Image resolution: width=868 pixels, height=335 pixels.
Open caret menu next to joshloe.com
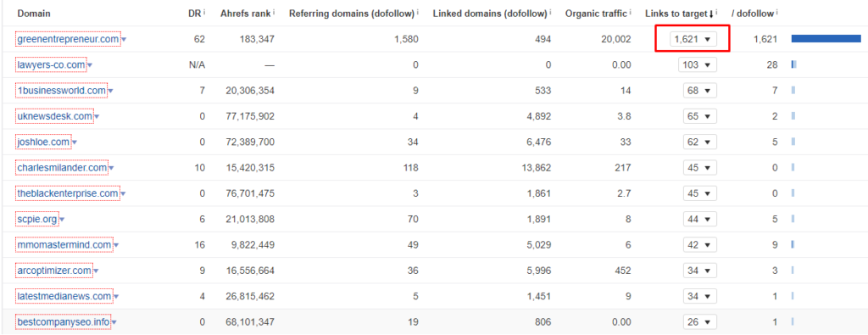click(75, 142)
